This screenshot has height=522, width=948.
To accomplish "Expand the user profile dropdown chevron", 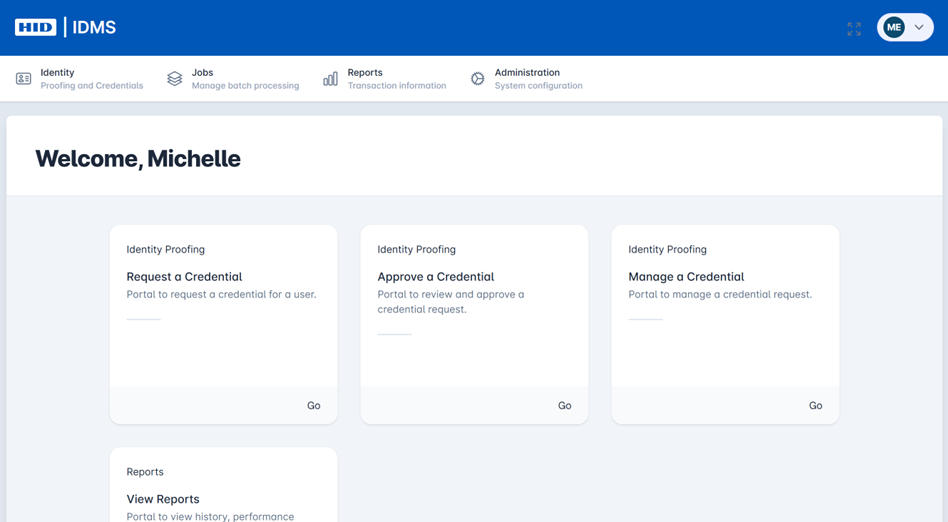I will (919, 27).
